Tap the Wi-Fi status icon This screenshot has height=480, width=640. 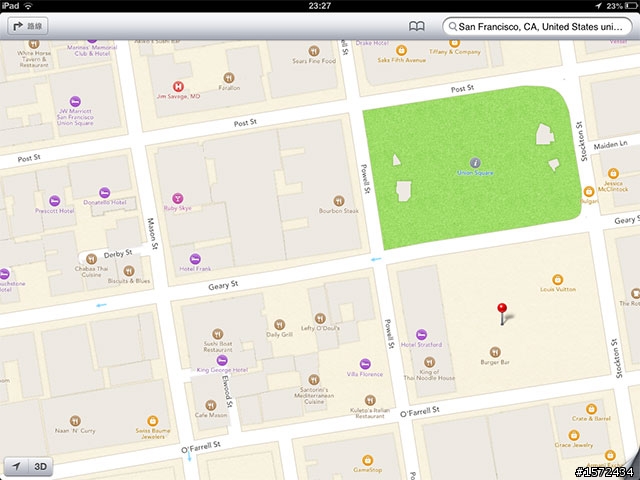(28, 6)
